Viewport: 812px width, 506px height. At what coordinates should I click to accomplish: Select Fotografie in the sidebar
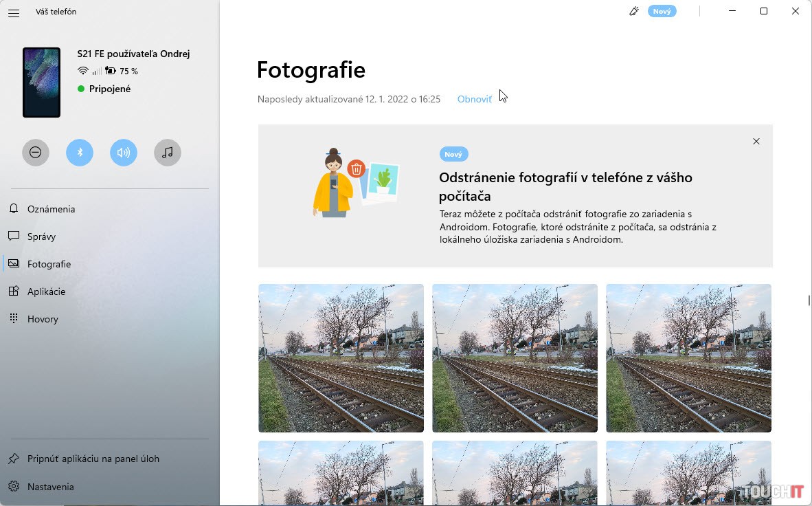click(49, 264)
